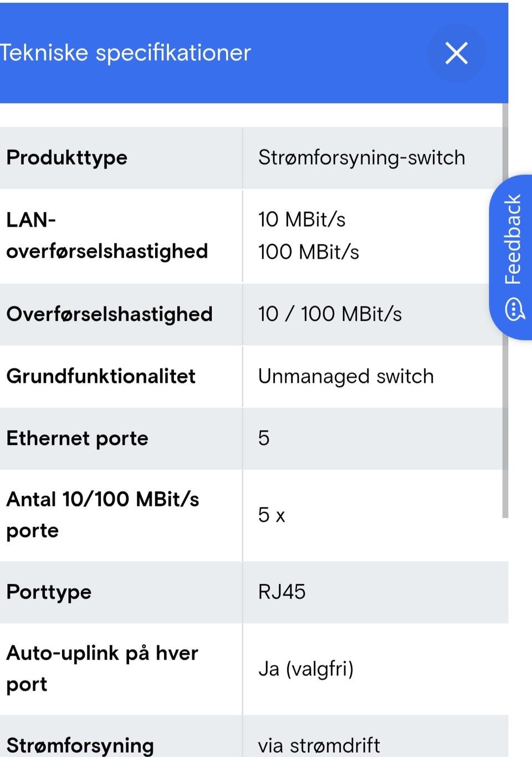The image size is (532, 757).
Task: Click the Unmanaged switch value
Action: 346,376
